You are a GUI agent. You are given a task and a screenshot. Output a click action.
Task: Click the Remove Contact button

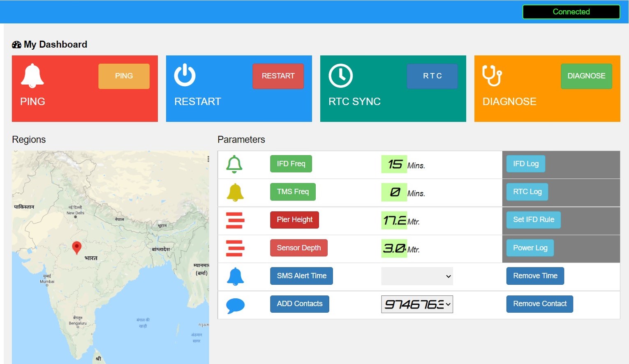tap(540, 304)
